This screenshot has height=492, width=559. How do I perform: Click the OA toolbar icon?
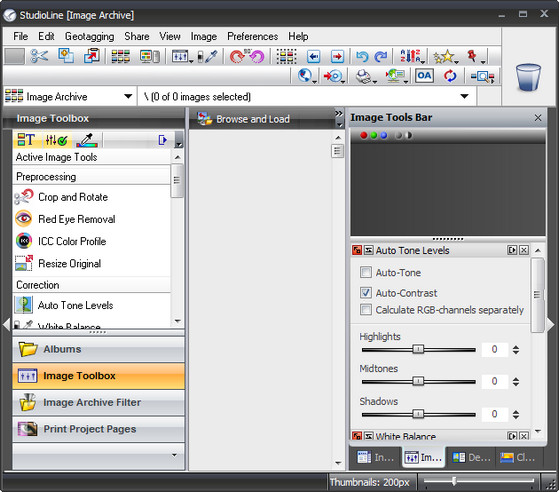click(x=424, y=76)
